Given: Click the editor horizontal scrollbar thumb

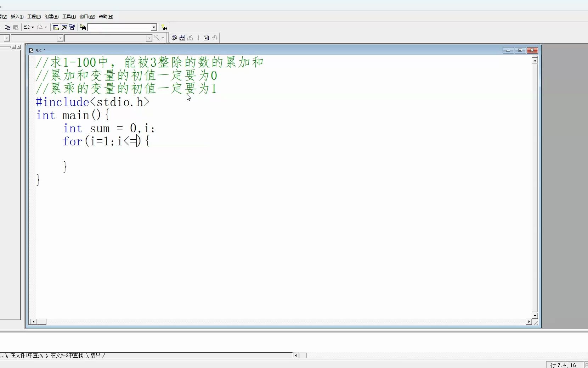Looking at the screenshot, I should 42,322.
